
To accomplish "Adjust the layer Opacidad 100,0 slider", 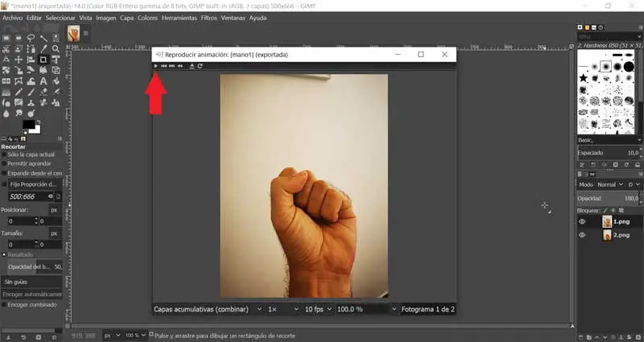I will pos(609,198).
